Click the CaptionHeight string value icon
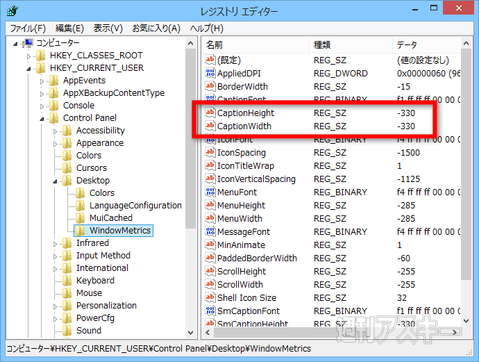479x362 pixels. [210, 113]
